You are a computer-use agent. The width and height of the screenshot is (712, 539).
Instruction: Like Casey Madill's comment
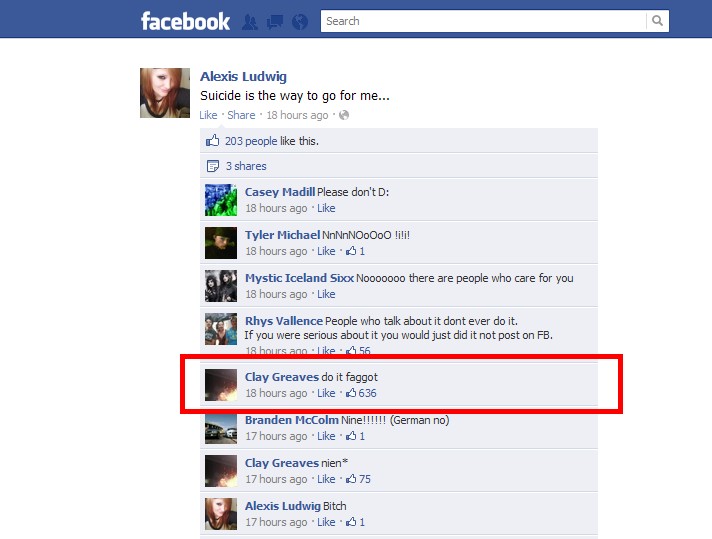point(326,208)
